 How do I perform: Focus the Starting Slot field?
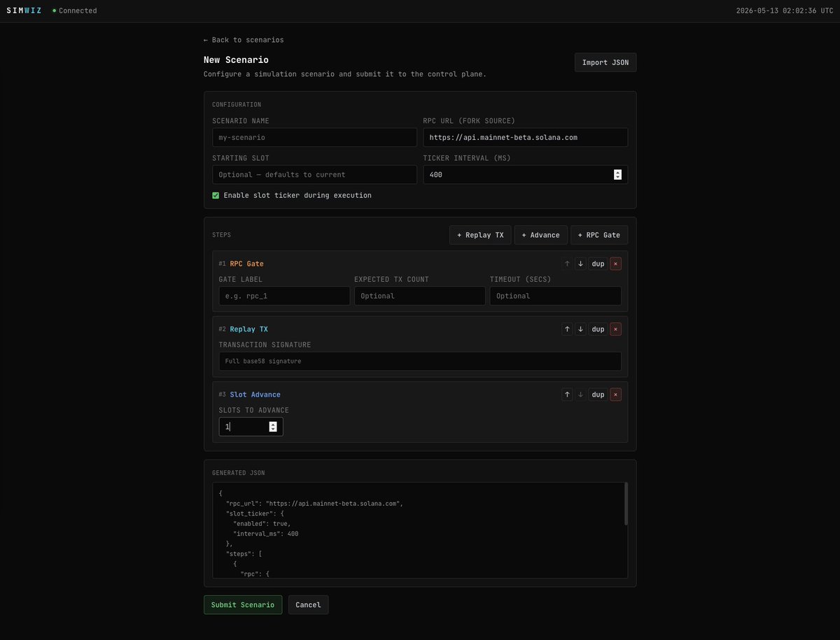(x=314, y=175)
